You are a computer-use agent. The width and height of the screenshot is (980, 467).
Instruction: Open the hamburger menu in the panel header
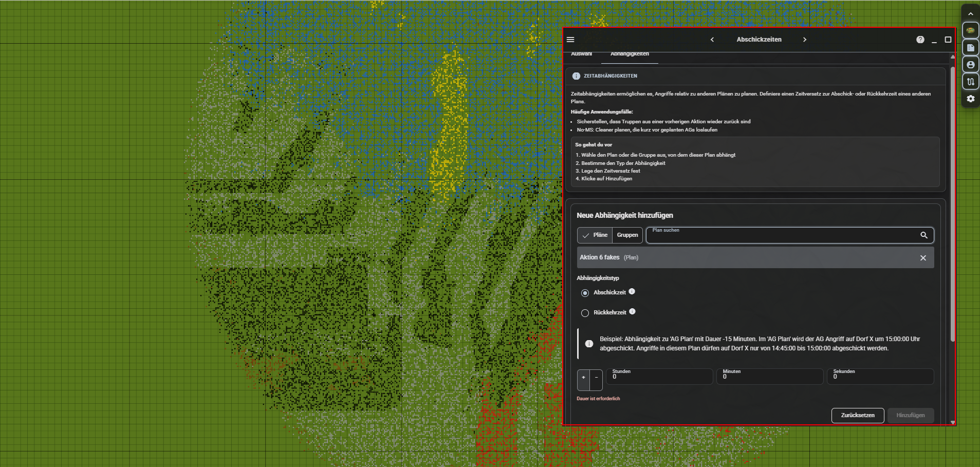[570, 40]
